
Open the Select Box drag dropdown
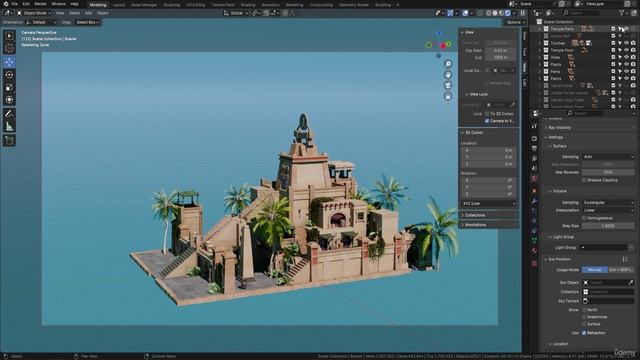coord(88,22)
